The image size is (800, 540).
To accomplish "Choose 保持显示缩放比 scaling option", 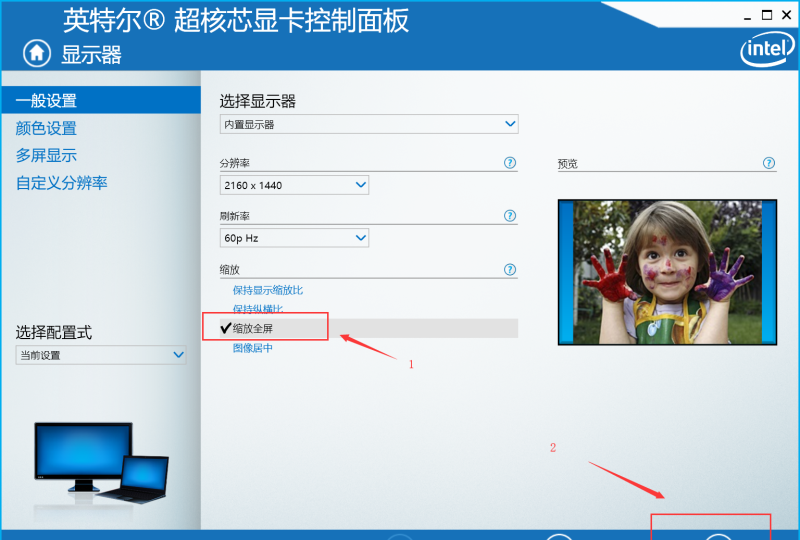I will [x=268, y=290].
